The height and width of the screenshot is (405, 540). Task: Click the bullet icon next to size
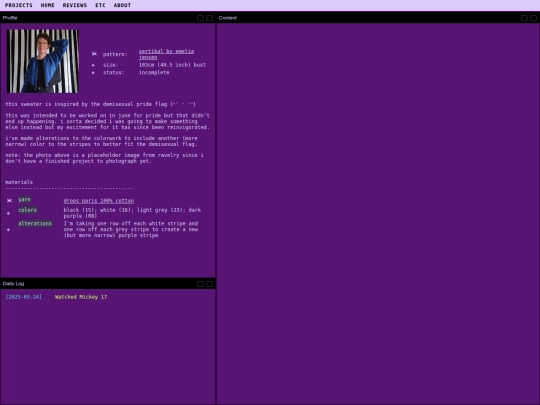pos(93,65)
